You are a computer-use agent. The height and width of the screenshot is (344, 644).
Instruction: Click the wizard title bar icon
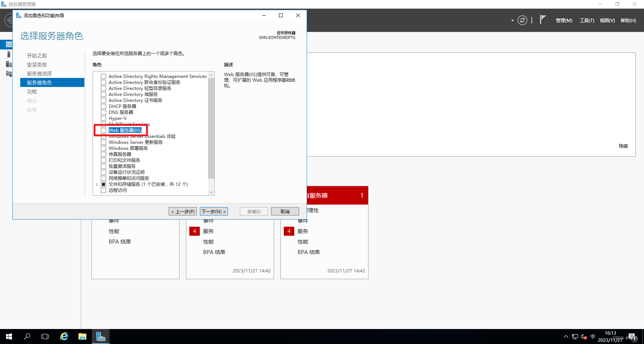[x=19, y=15]
